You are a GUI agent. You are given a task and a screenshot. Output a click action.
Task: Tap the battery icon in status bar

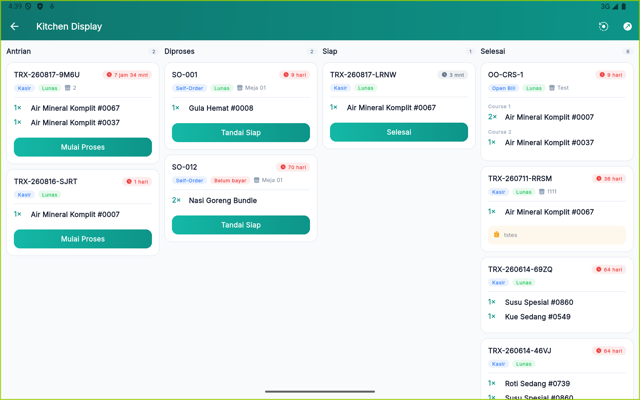tap(624, 7)
